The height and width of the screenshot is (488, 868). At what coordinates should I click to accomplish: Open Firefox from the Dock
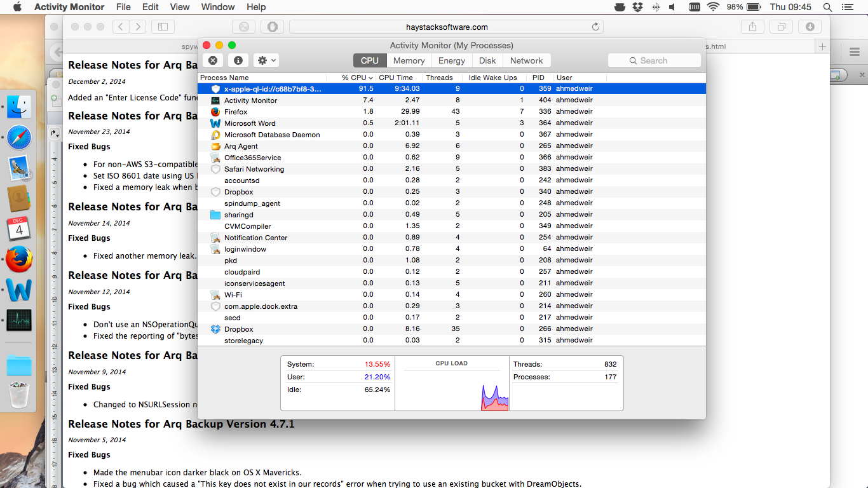[20, 259]
